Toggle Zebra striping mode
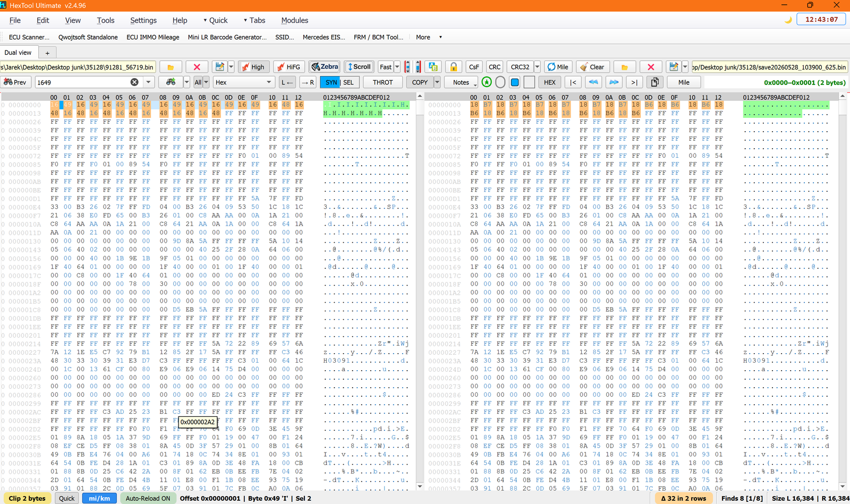850x504 pixels. click(325, 67)
